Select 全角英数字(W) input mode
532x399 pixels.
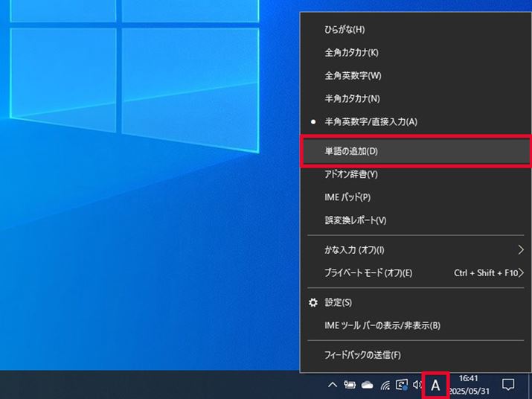[353, 75]
